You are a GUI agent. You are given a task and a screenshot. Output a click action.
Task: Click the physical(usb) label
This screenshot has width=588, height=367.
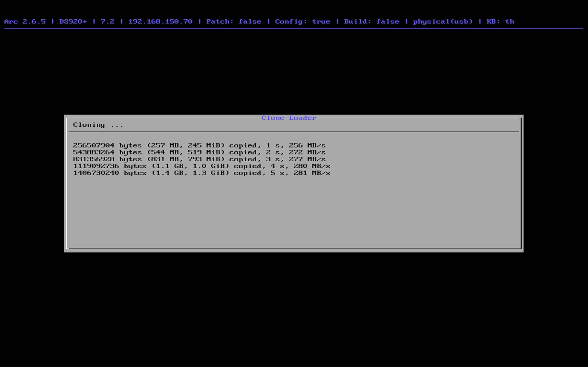click(x=443, y=22)
